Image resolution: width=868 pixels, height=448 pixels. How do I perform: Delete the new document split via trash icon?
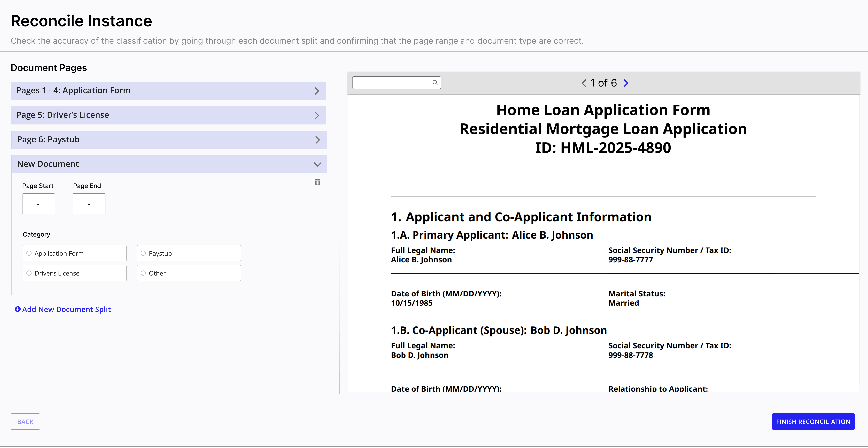pyautogui.click(x=317, y=182)
